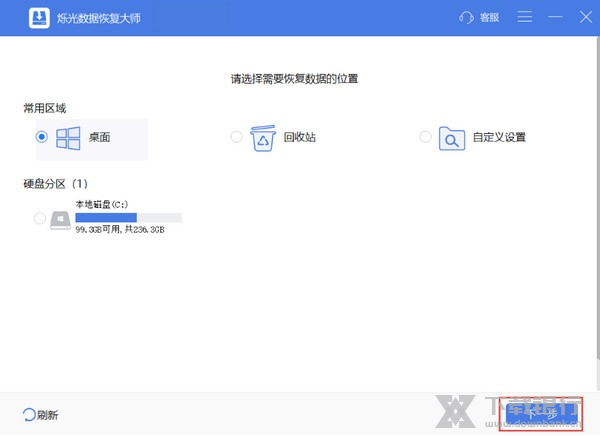This screenshot has width=600, height=436.
Task: Click the 刷新 text label
Action: coord(47,414)
